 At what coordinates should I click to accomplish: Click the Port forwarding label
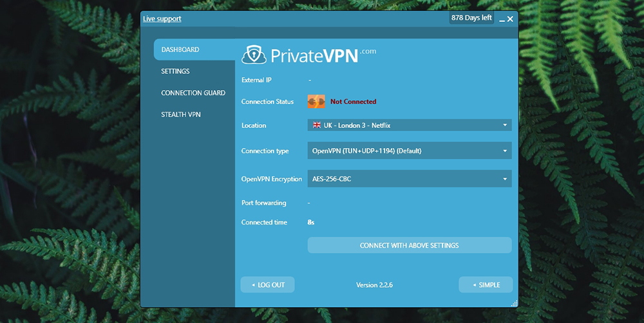pos(263,203)
